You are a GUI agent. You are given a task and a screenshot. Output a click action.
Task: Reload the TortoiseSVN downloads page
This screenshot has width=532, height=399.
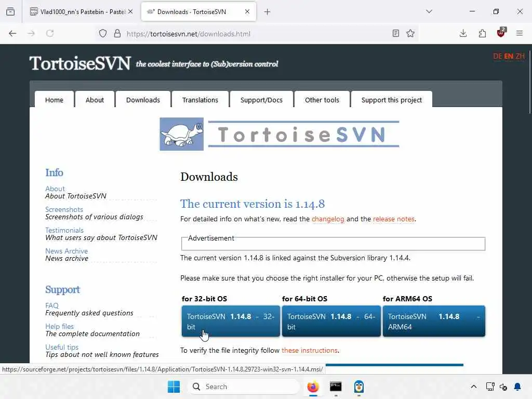50,33
